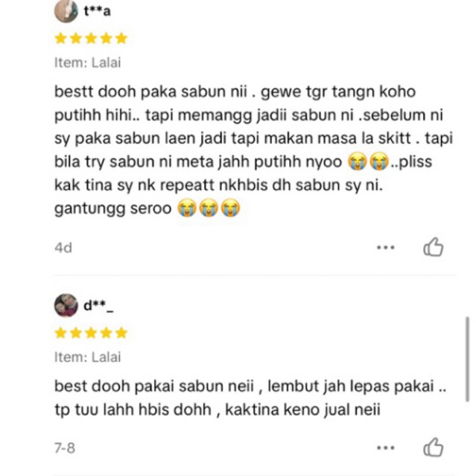The image size is (476, 476).
Task: Click the '4d' timestamp
Action: (63, 248)
